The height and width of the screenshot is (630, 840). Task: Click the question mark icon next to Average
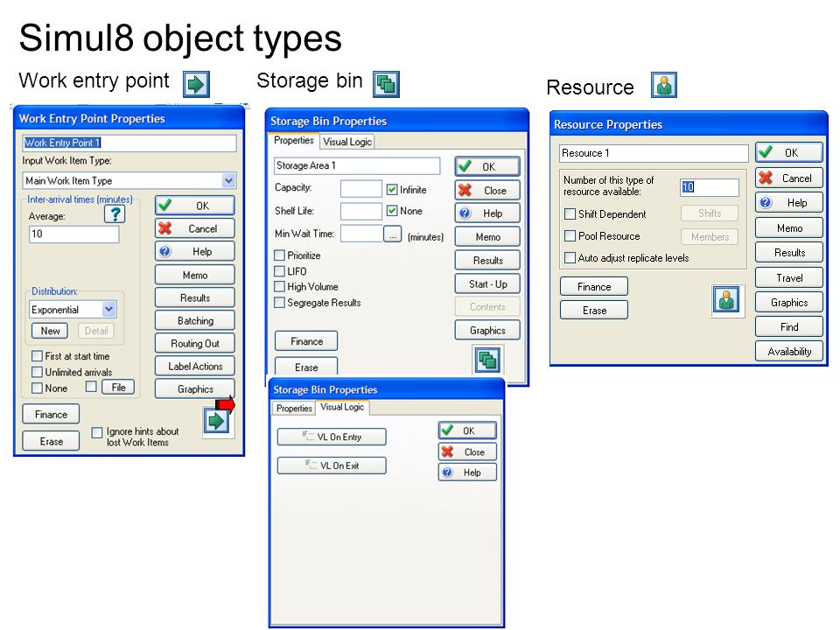tap(115, 214)
